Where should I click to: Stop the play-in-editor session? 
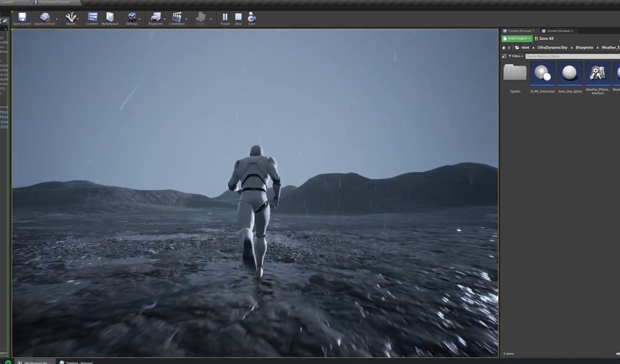click(238, 18)
